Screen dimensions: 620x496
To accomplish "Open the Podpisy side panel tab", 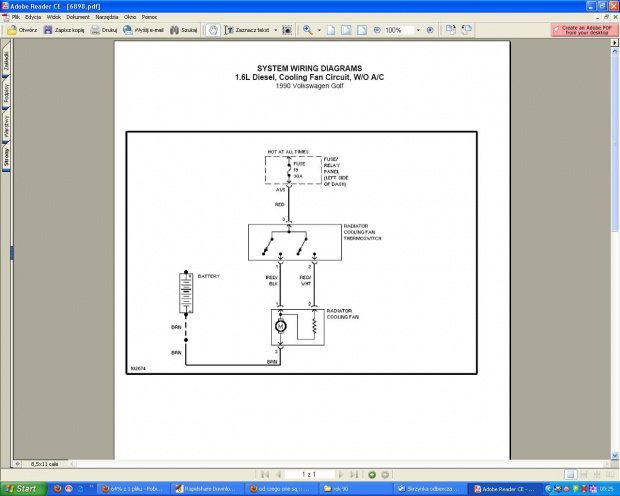I will click(6, 93).
